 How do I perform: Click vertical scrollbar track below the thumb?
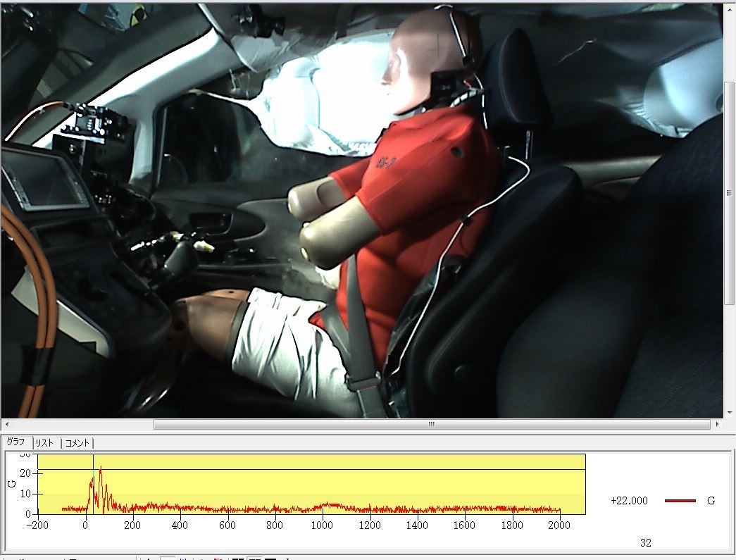730,359
